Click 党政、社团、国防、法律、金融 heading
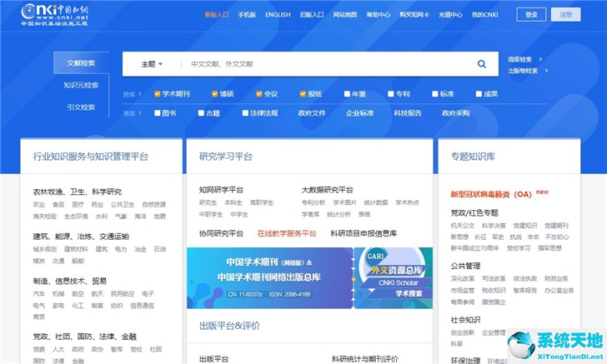607x364 pixels. click(x=85, y=337)
